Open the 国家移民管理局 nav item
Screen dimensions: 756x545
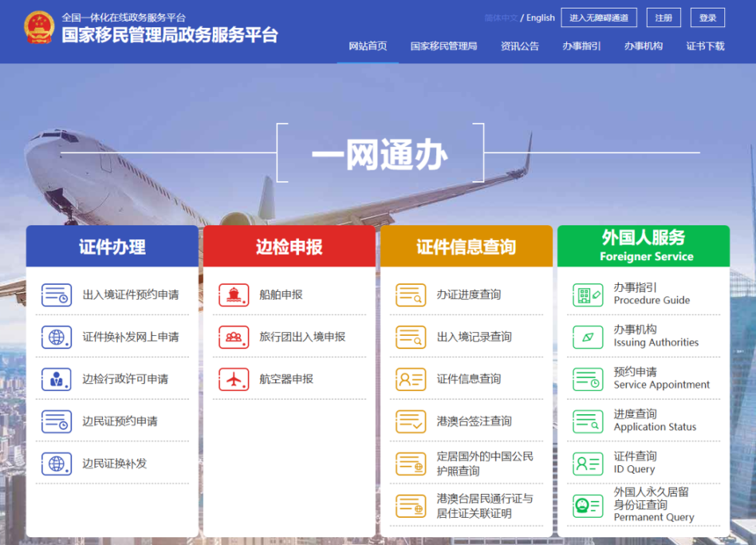(444, 47)
